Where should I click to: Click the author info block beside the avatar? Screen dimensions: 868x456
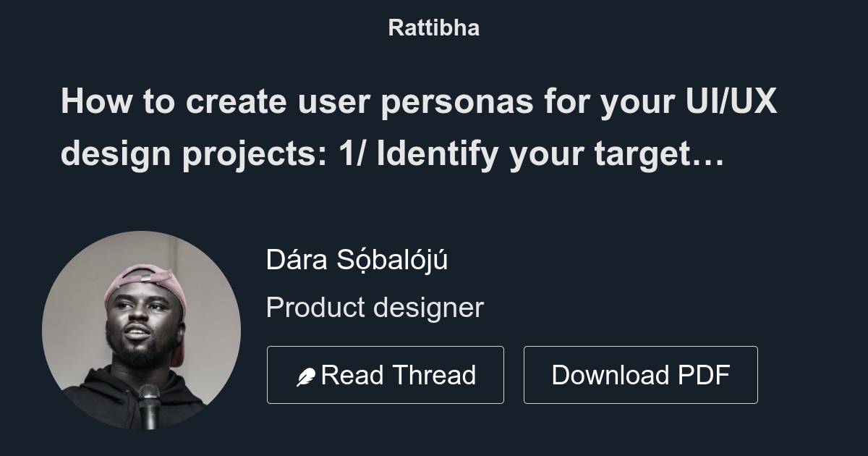375,282
